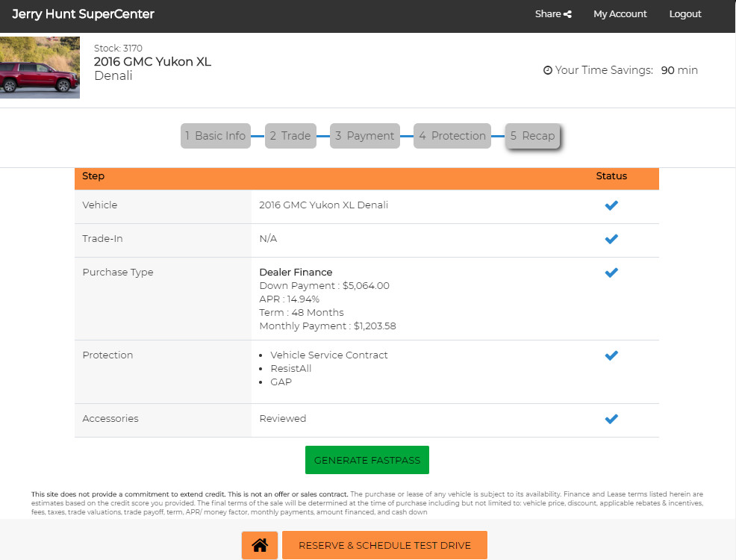Image resolution: width=736 pixels, height=560 pixels.
Task: Click the Dealer Finance heading
Action: [296, 273]
